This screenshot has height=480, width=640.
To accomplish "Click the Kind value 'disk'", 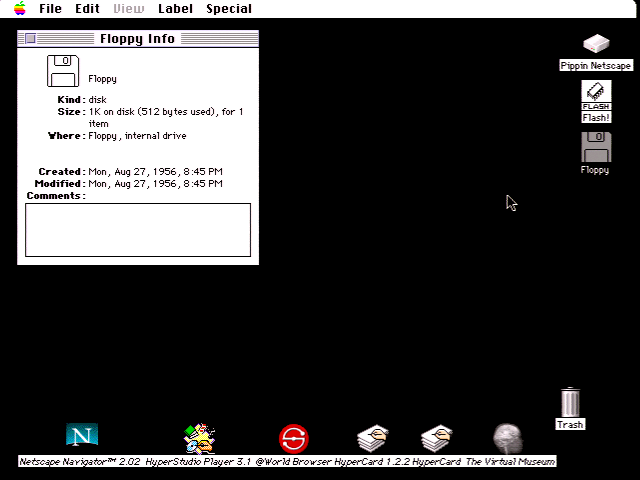I will [x=98, y=100].
